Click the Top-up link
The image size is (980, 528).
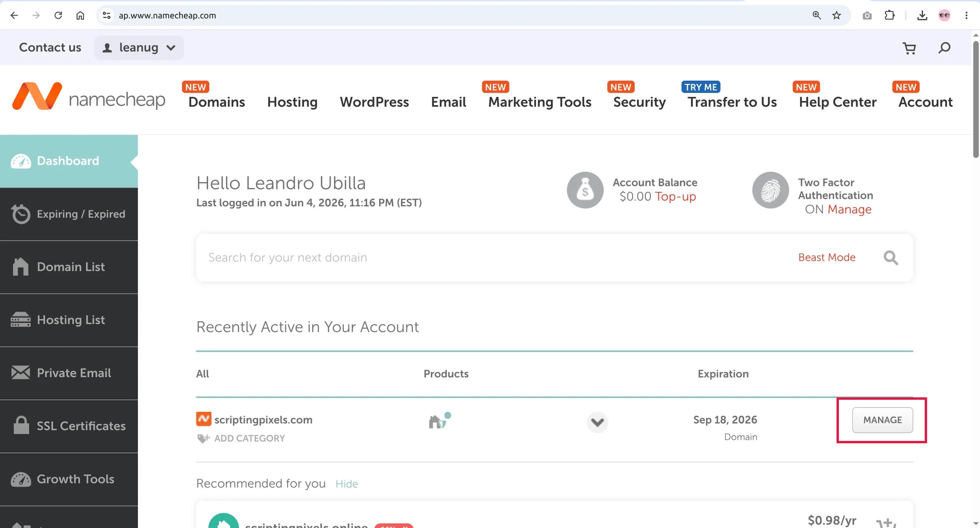click(675, 196)
